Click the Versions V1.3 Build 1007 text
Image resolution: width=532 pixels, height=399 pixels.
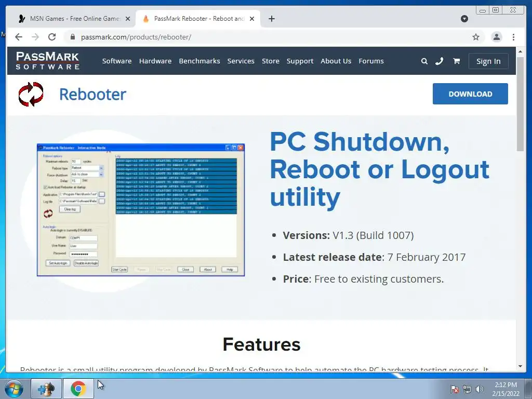pos(348,235)
